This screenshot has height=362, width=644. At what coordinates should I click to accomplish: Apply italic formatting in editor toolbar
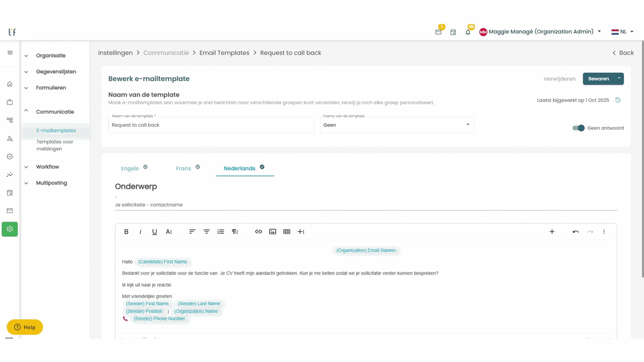click(140, 232)
